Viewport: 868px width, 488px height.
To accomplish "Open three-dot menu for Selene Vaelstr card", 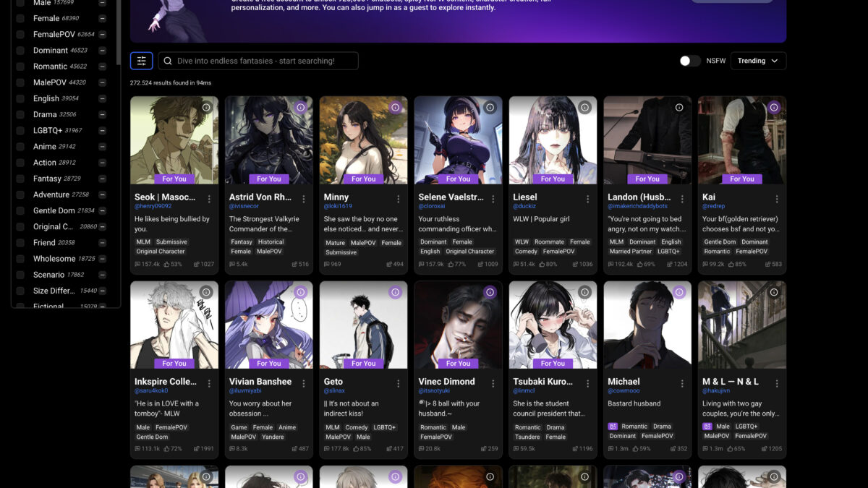I will click(493, 199).
